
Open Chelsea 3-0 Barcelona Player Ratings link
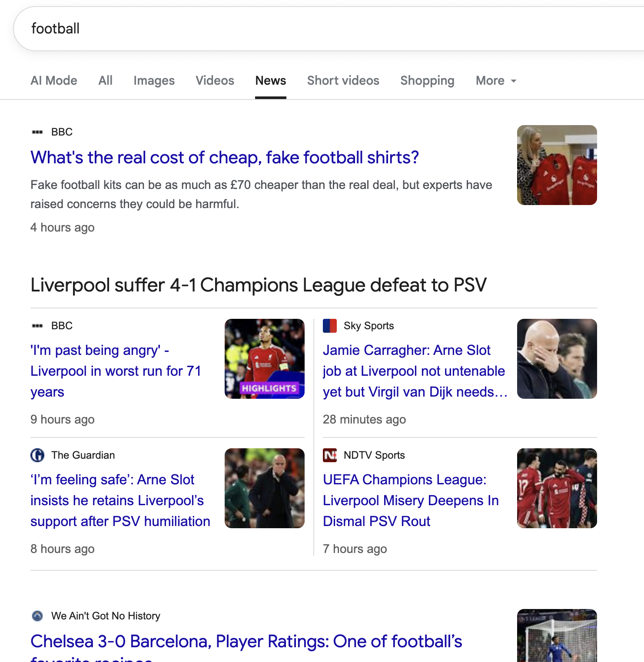coord(246,642)
